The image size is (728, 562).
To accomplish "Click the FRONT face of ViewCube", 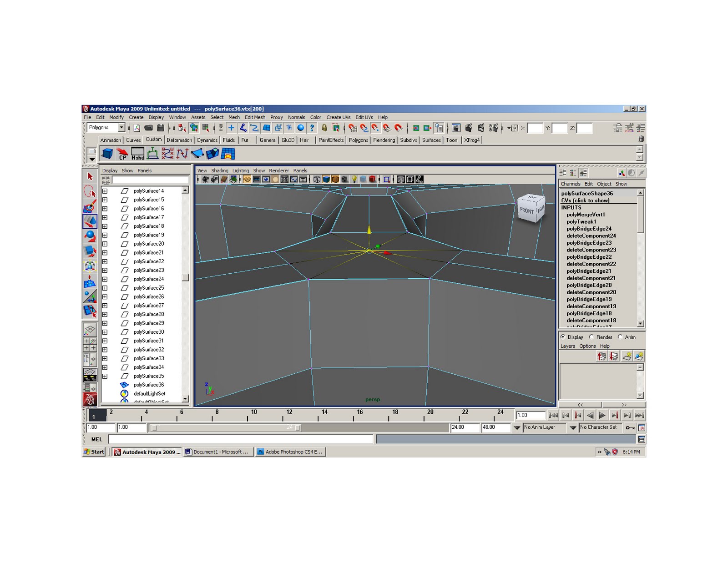I will pos(527,211).
